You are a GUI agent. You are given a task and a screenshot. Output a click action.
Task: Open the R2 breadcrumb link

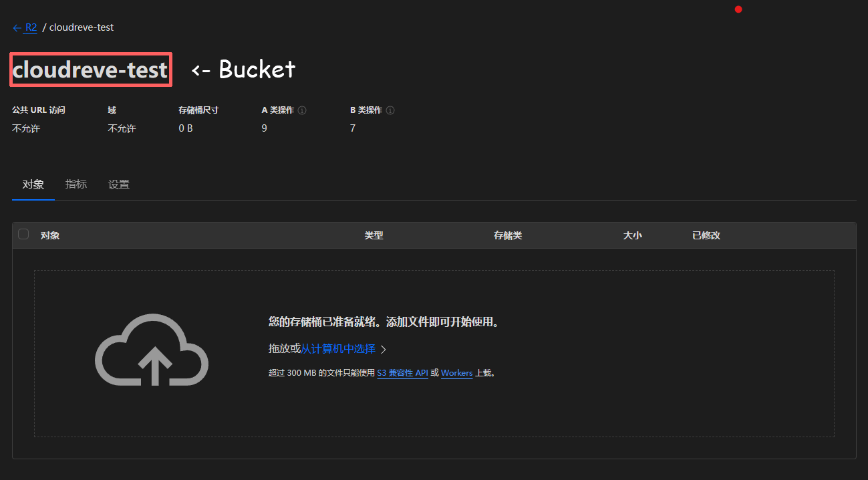[x=31, y=27]
